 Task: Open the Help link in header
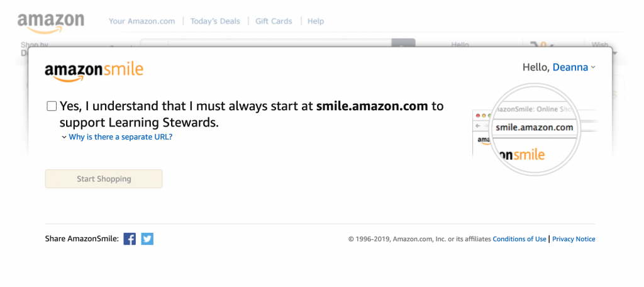316,21
